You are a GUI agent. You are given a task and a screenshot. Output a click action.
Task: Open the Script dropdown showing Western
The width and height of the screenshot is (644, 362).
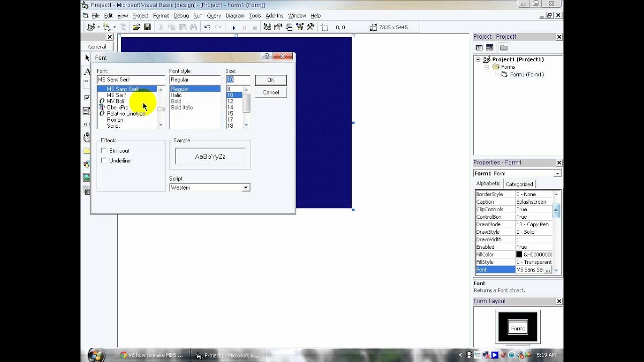[246, 188]
